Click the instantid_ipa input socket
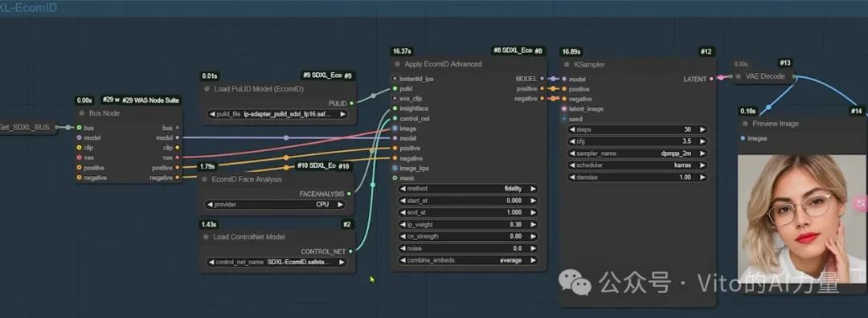The height and width of the screenshot is (318, 868). click(x=395, y=79)
